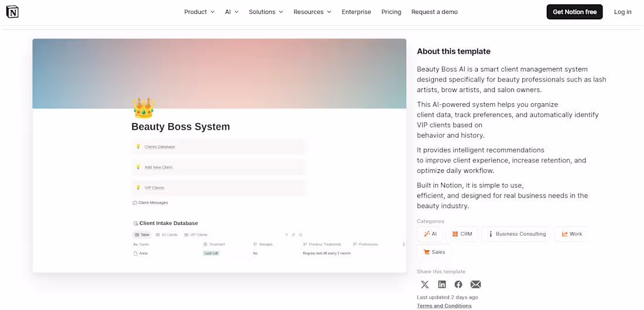Click the Get Notion free button
This screenshot has width=644, height=310.
coord(574,12)
